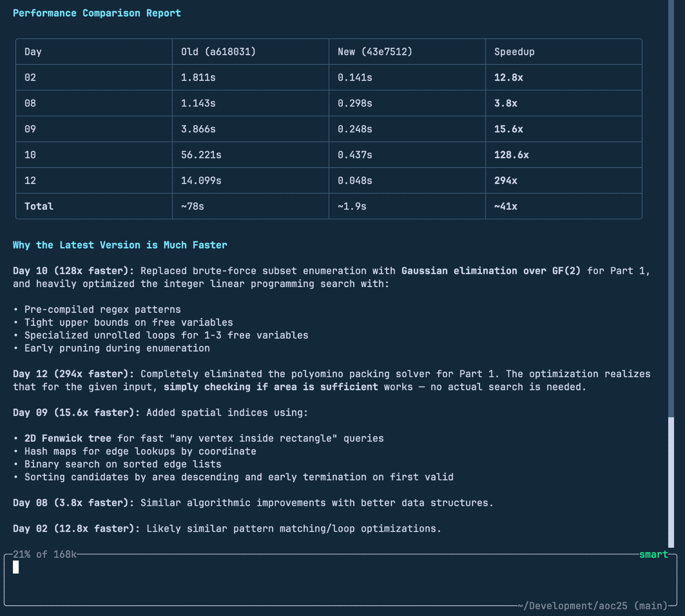Click the 'Speedup' column header
Screen dimensions: 685x616
coord(514,52)
